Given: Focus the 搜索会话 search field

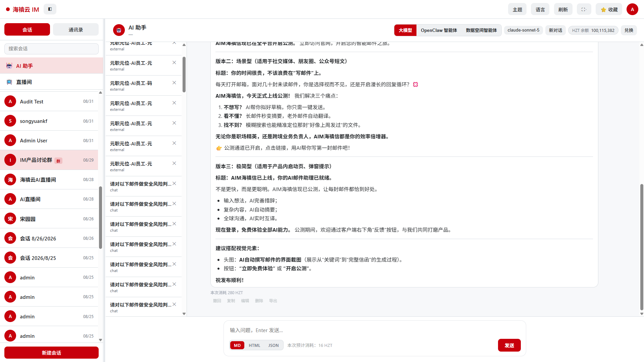Looking at the screenshot, I should (x=51, y=49).
